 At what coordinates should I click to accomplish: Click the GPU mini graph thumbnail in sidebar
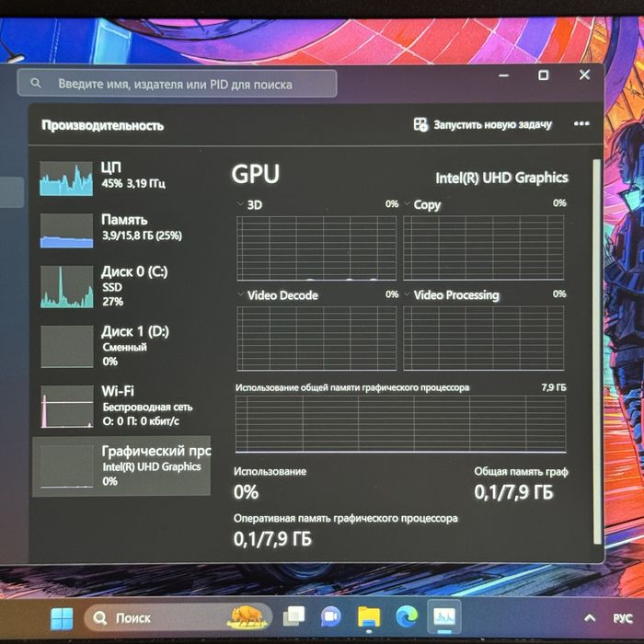67,466
